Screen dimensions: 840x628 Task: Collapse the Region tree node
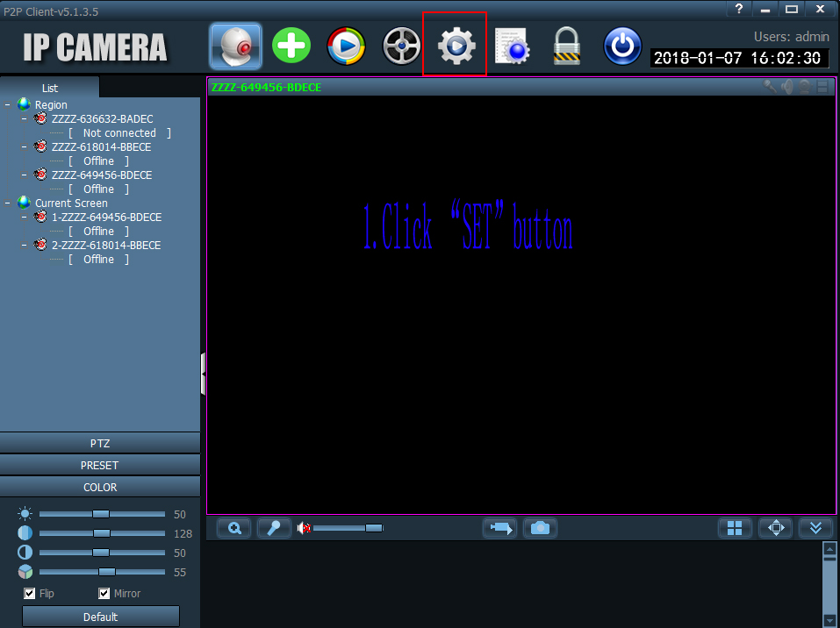(8, 105)
